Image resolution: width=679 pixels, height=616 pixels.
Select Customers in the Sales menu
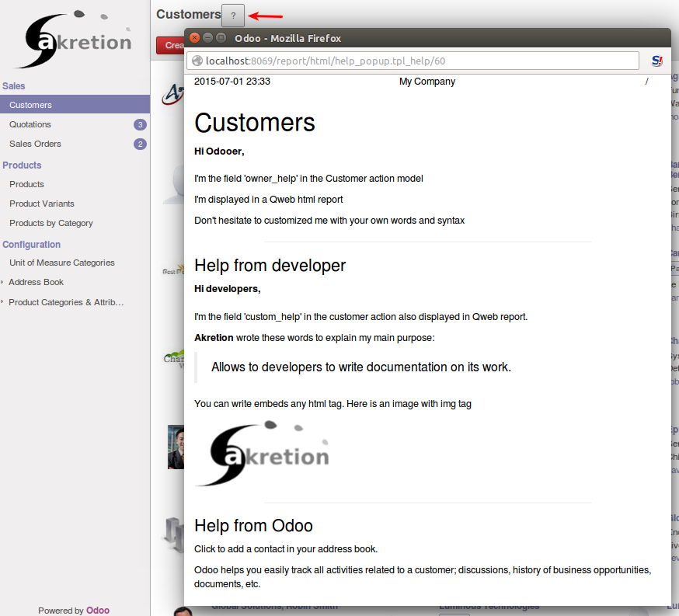(x=31, y=105)
